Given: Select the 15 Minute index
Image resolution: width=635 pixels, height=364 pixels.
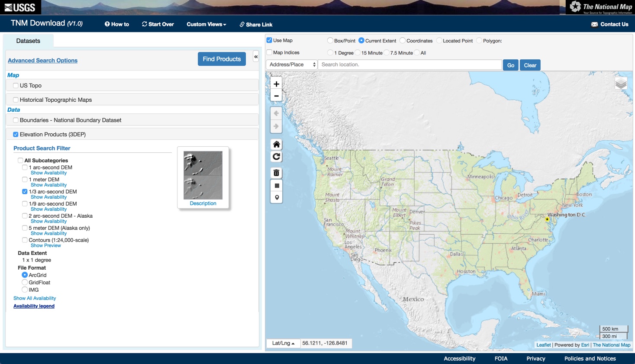Looking at the screenshot, I should click(x=358, y=53).
